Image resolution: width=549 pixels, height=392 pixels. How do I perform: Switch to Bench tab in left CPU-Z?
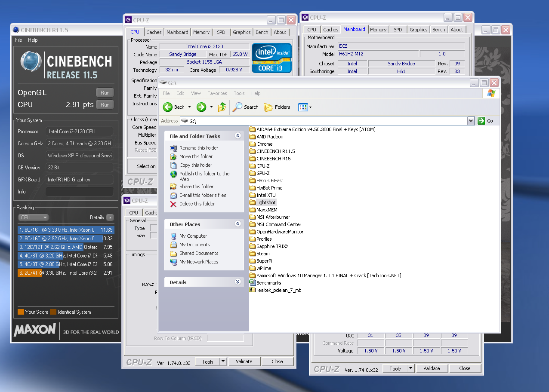[262, 32]
